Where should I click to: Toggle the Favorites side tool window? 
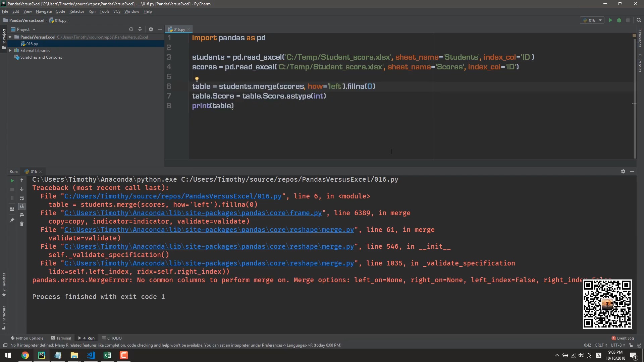click(x=4, y=285)
